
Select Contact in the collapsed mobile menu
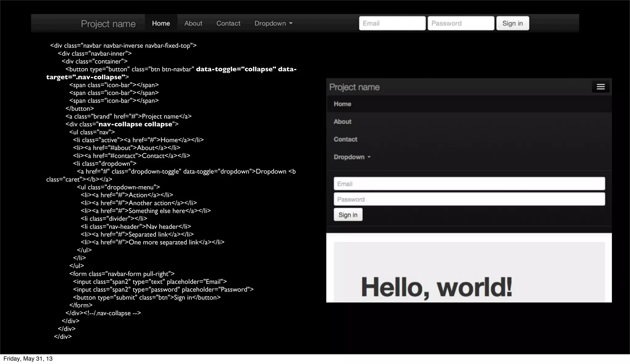(345, 139)
